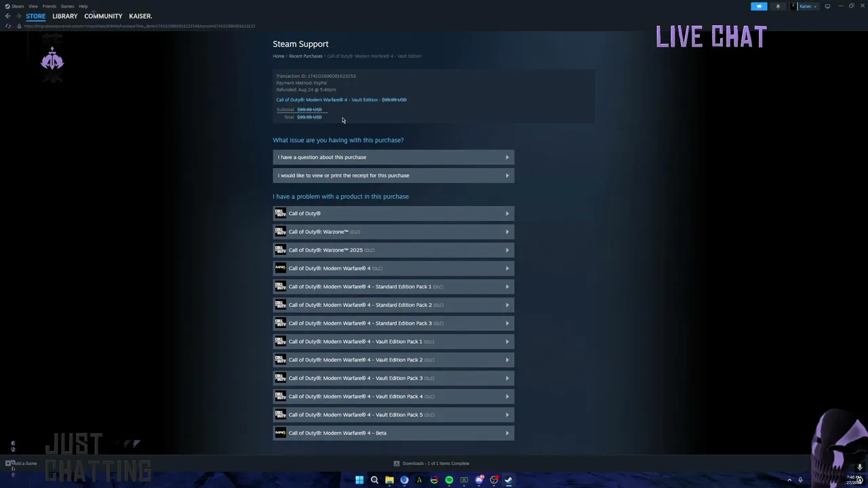This screenshot has height=488, width=868.
Task: Expand the Modern Warfare® 4 (DLC) row
Action: (393, 268)
